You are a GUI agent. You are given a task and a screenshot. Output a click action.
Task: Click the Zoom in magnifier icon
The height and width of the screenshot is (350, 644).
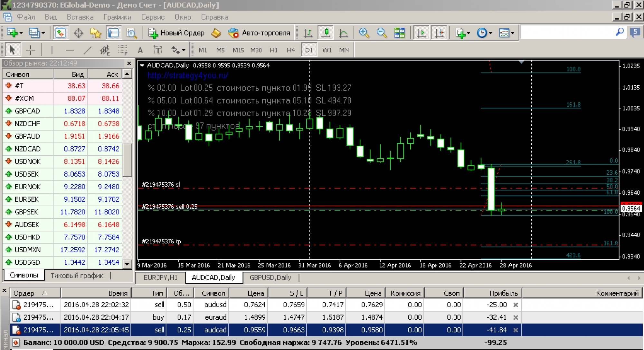click(x=364, y=33)
